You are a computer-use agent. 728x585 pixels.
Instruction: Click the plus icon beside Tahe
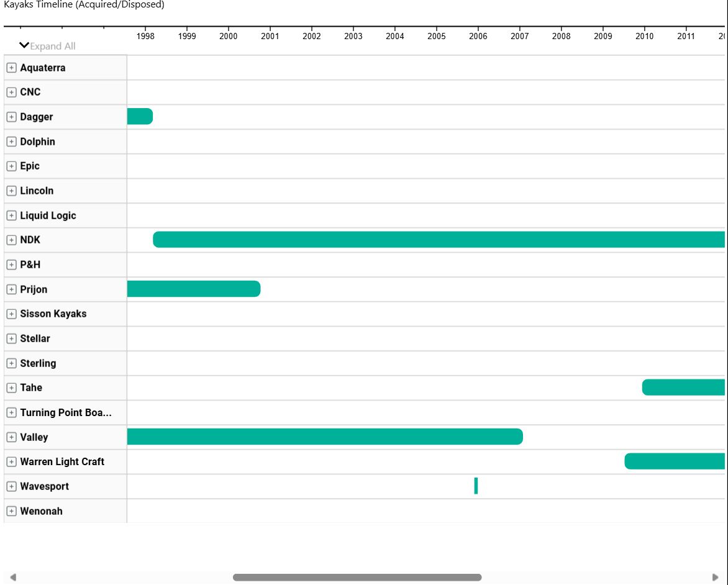click(x=12, y=388)
